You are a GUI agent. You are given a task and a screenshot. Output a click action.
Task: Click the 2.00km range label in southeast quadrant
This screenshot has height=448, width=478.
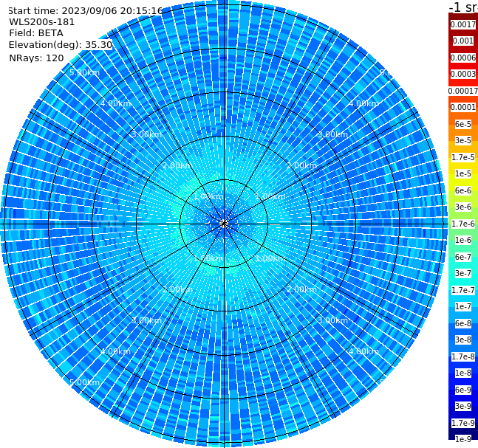click(301, 289)
